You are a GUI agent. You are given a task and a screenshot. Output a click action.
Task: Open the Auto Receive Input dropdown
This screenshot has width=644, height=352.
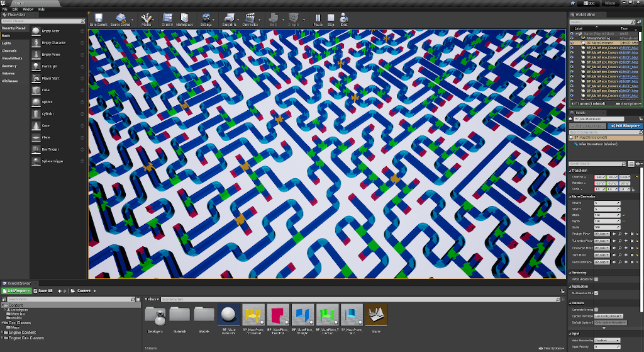[607, 341]
